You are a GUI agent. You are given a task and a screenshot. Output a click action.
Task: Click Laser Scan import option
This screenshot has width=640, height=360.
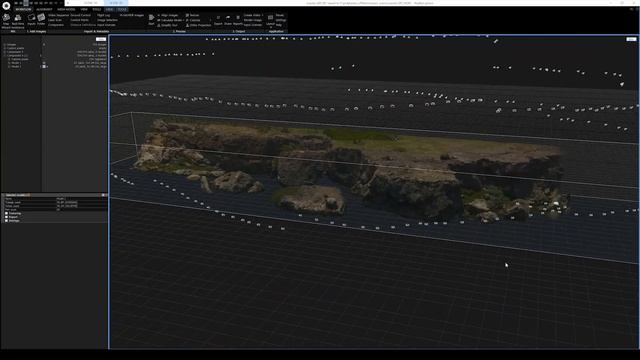pos(55,20)
